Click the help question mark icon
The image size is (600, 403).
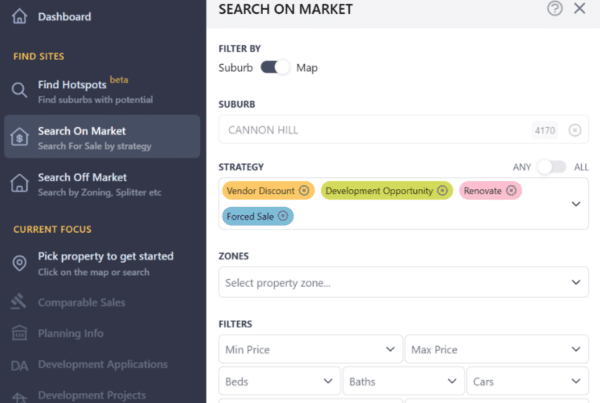[555, 9]
